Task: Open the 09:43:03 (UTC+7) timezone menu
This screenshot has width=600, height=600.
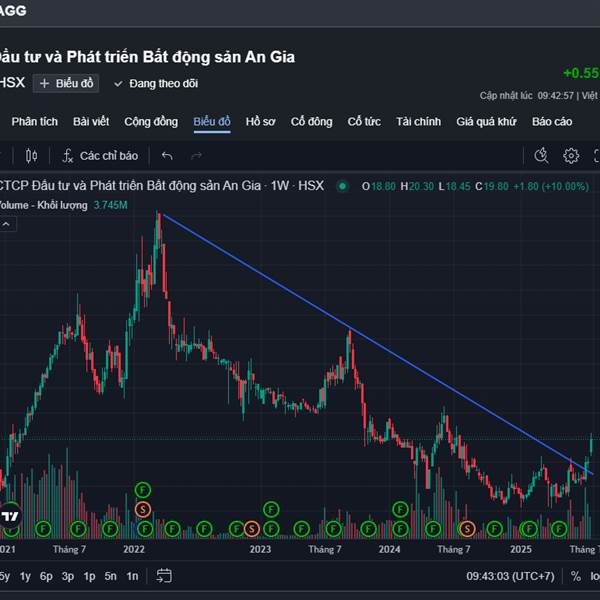Action: [x=510, y=576]
